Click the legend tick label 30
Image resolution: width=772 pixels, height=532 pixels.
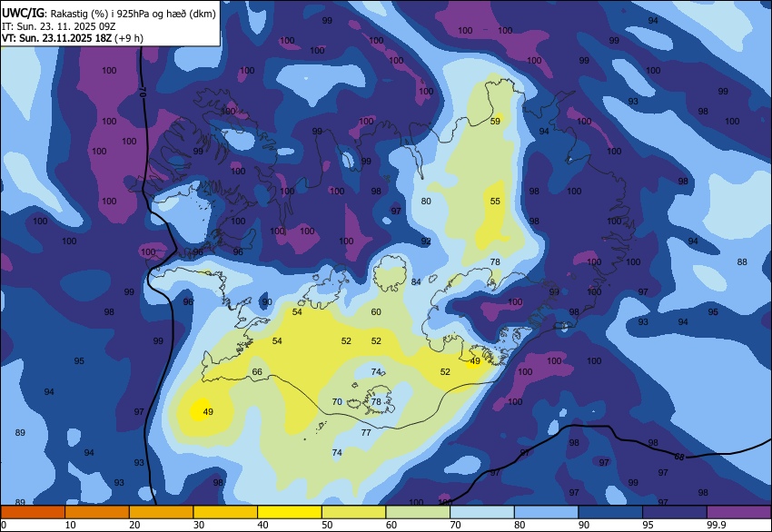pyautogui.click(x=198, y=525)
